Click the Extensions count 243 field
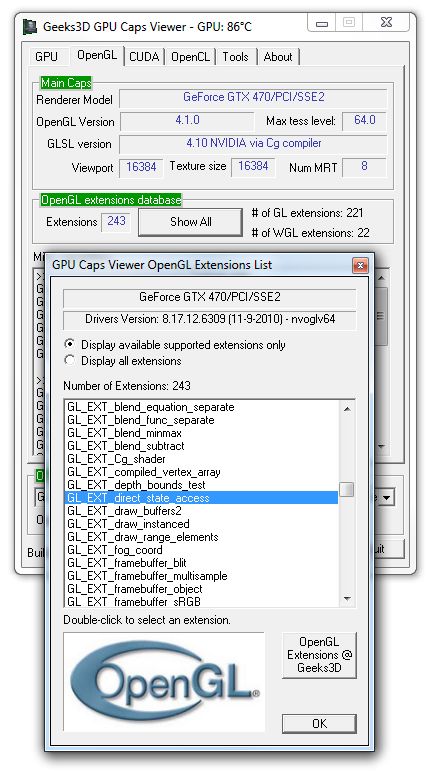Image resolution: width=427 pixels, height=771 pixels. click(x=116, y=222)
